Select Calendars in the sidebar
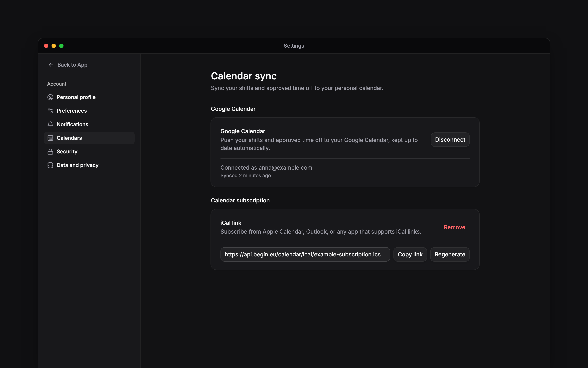This screenshot has height=368, width=588. (x=89, y=138)
